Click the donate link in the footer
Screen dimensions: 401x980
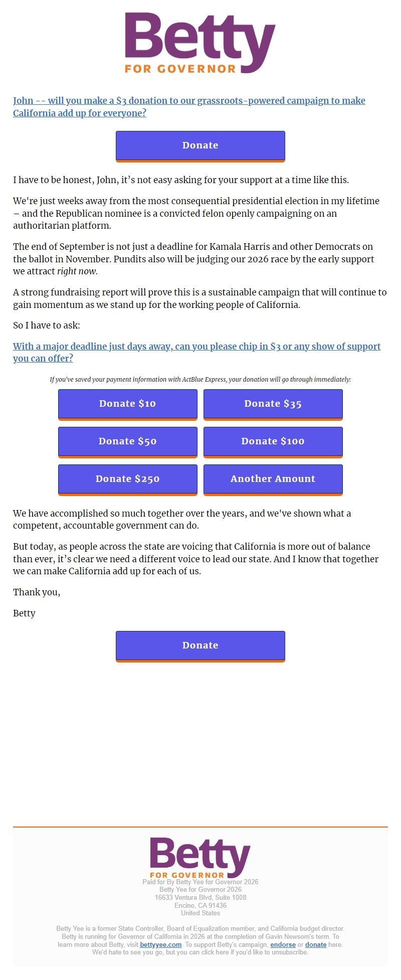(x=315, y=944)
